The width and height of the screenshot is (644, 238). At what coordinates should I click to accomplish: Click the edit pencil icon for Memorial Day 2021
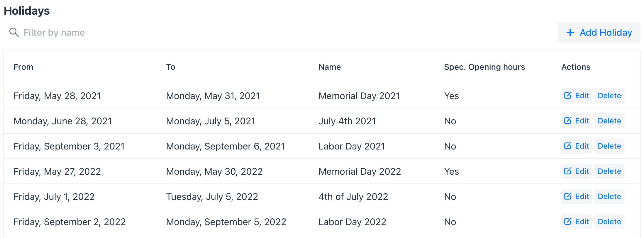tap(568, 95)
